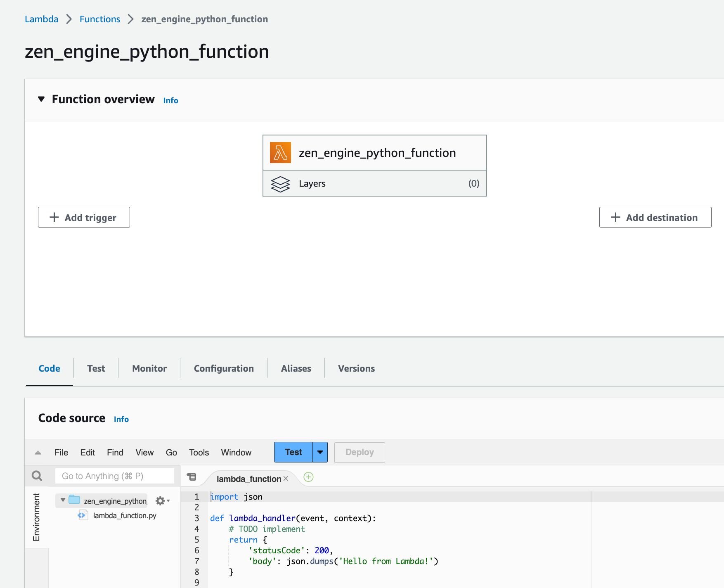
Task: Open the Test button dropdown arrow
Action: (x=320, y=452)
